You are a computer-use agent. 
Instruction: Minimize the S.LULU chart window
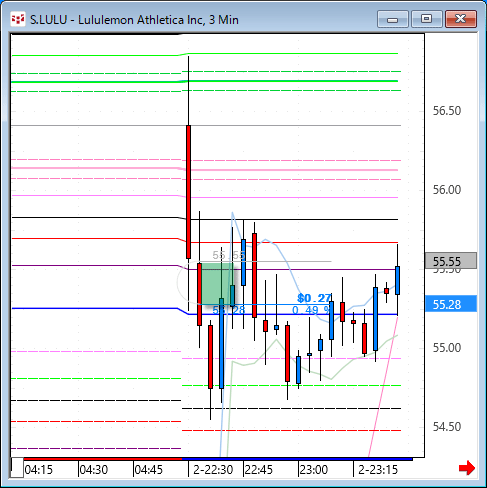point(393,19)
